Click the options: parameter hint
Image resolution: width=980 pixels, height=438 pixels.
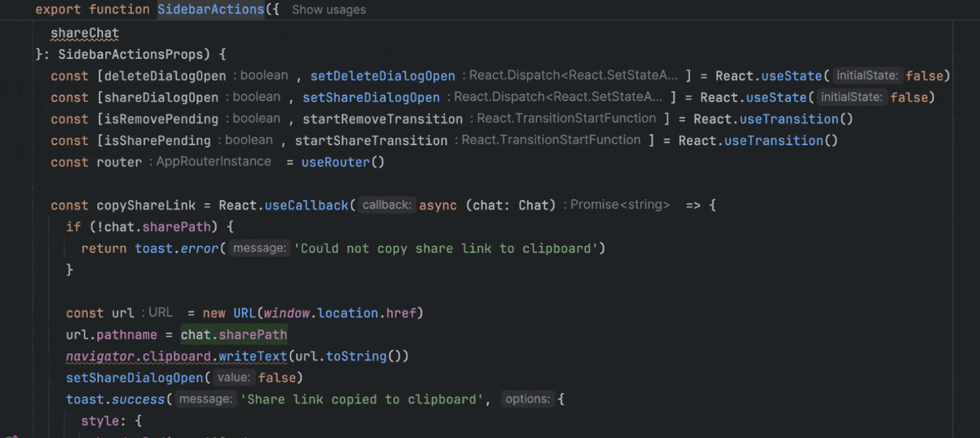(x=528, y=400)
